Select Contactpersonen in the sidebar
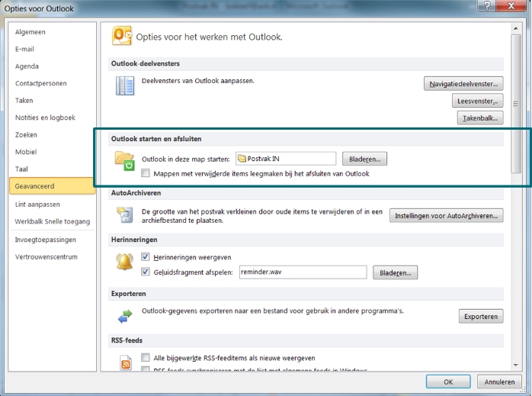 coord(53,83)
